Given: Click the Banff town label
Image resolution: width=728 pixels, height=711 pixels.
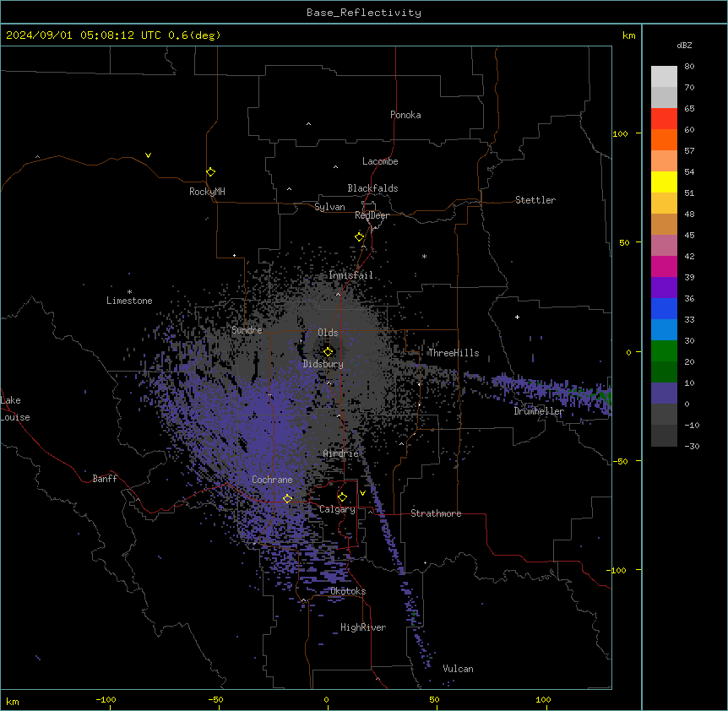Looking at the screenshot, I should click(105, 479).
